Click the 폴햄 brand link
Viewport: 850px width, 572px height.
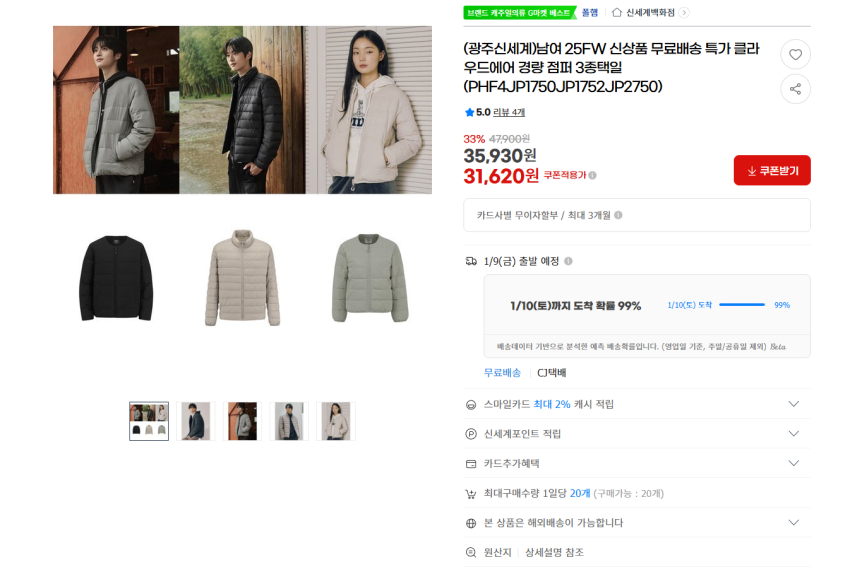[590, 12]
